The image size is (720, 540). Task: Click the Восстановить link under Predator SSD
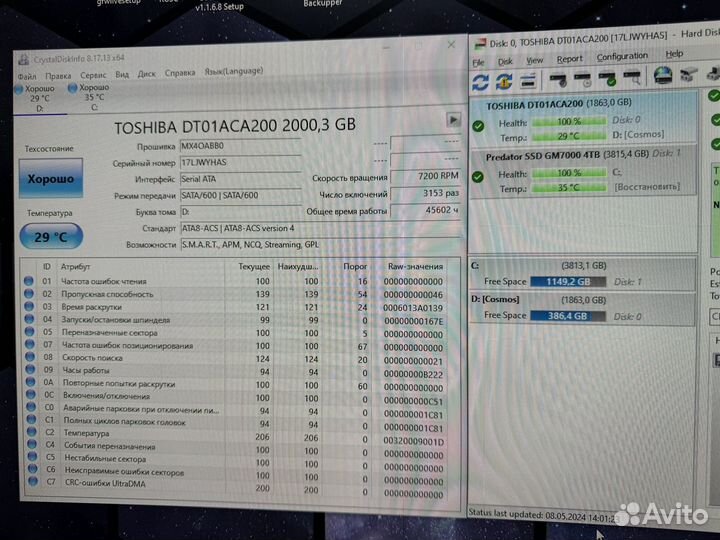[647, 186]
